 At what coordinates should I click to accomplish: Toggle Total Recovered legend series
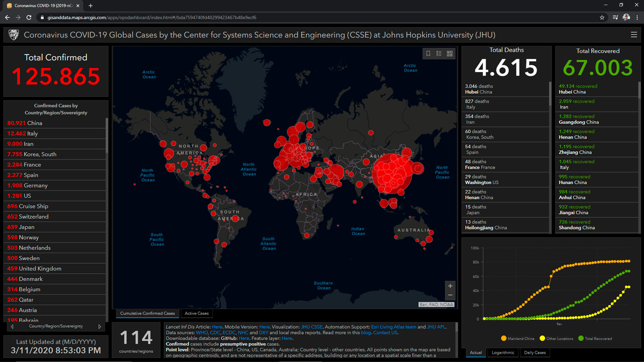tap(595, 339)
